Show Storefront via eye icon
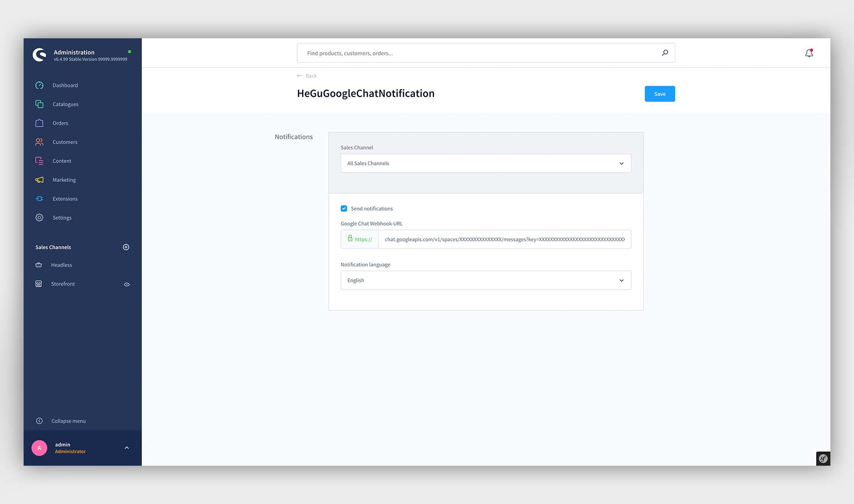 tap(127, 284)
